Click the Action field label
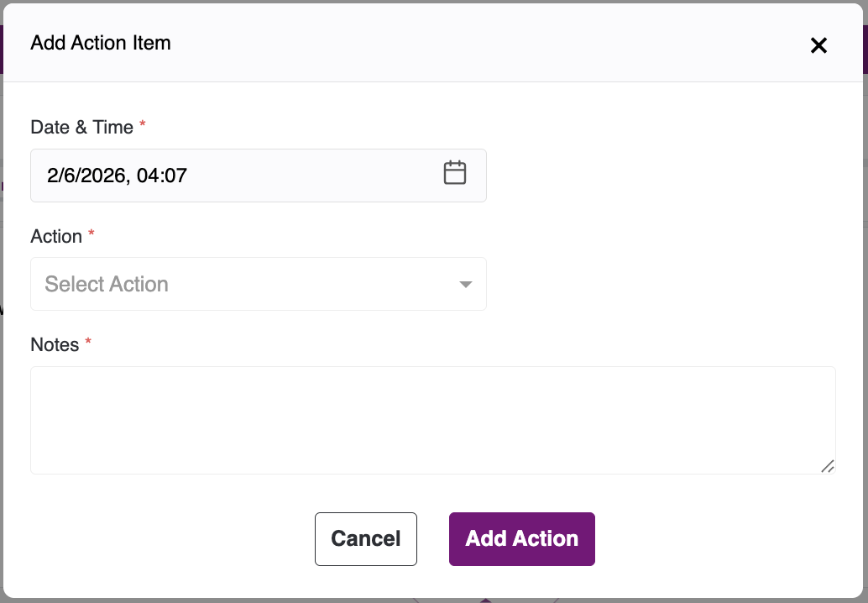This screenshot has width=868, height=603. pyautogui.click(x=56, y=236)
